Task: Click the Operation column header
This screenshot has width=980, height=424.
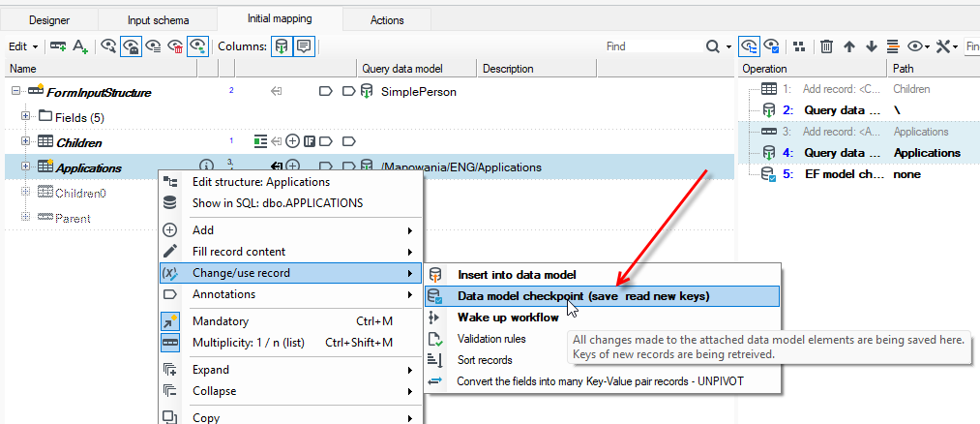Action: click(x=812, y=69)
